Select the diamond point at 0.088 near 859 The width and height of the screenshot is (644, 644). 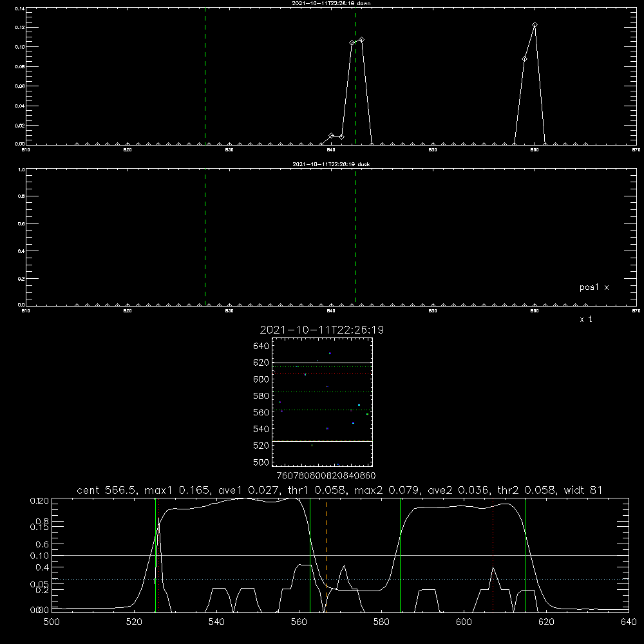tap(524, 59)
